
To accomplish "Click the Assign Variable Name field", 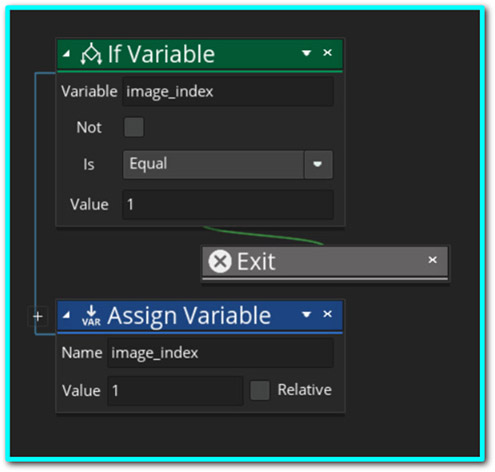I will [x=220, y=353].
